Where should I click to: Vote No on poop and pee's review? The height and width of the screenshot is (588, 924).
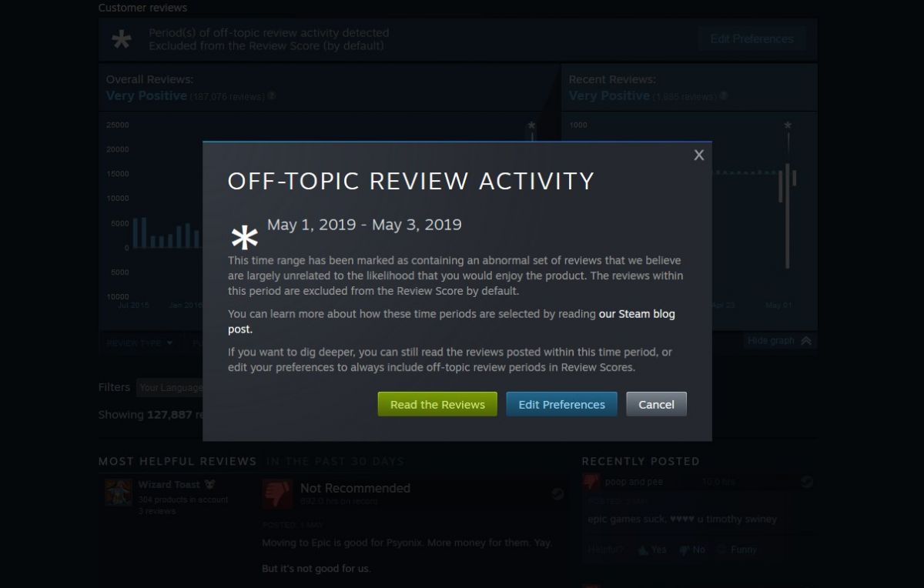tap(691, 550)
